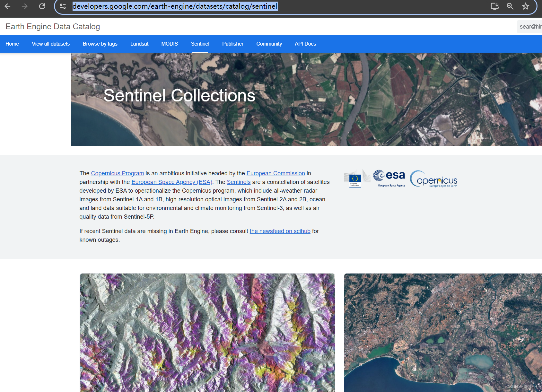This screenshot has width=542, height=392.
Task: Follow the Copernicus Program link
Action: [118, 173]
